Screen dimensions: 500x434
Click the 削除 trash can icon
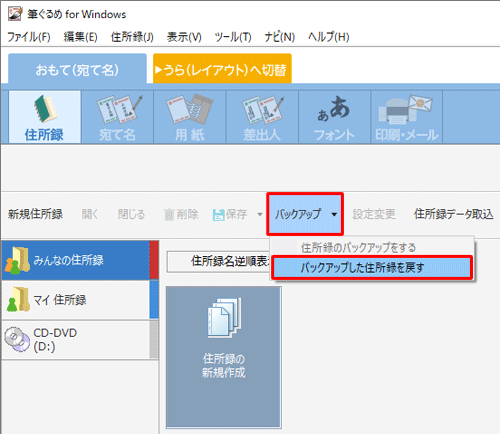tap(169, 215)
